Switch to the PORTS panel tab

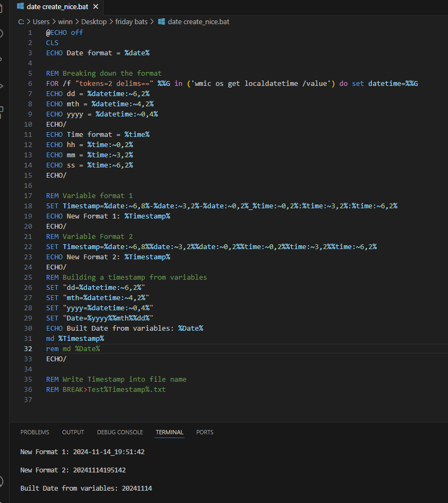click(x=204, y=432)
